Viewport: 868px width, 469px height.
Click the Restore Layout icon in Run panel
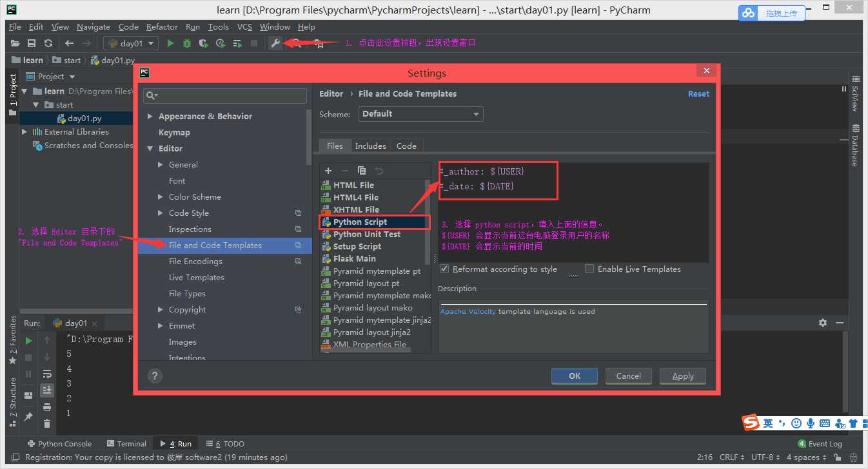coord(28,396)
